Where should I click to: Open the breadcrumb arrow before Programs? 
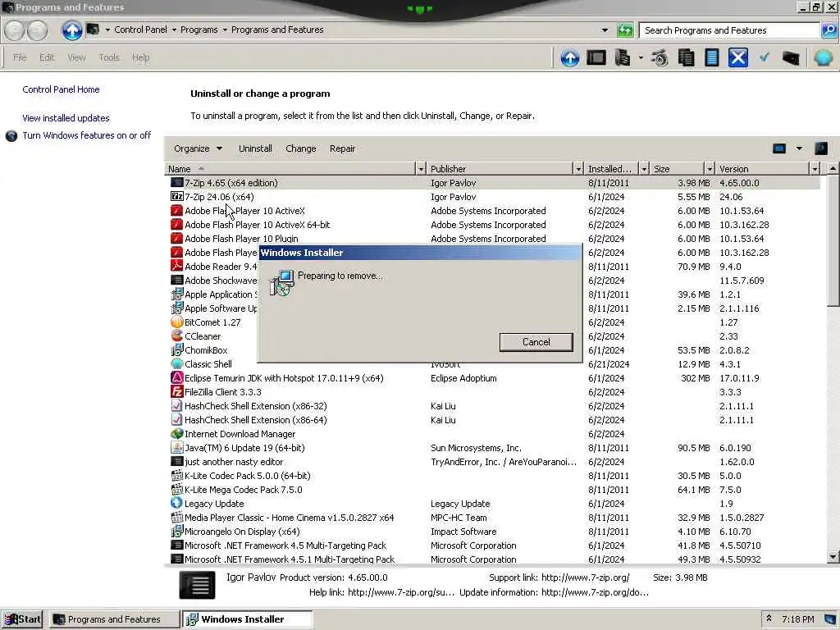point(174,30)
